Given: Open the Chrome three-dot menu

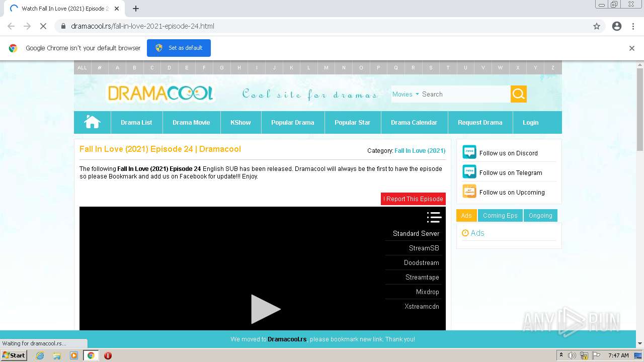Looking at the screenshot, I should (633, 26).
